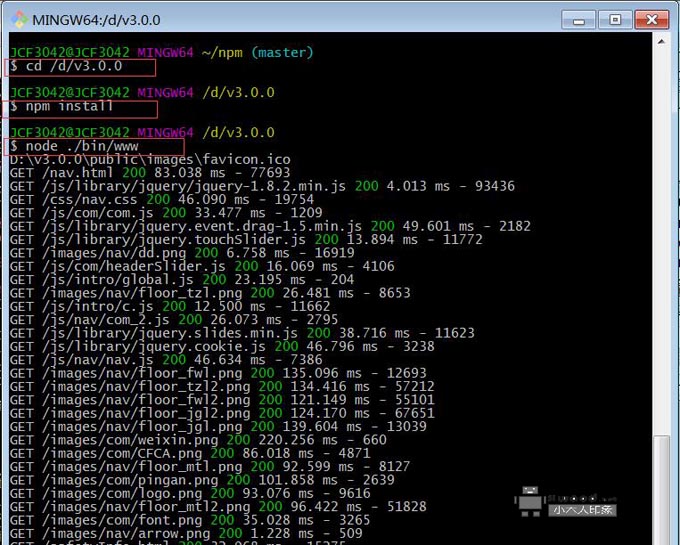Click the favicon.ico path output line
The image size is (680, 545).
coord(150,159)
